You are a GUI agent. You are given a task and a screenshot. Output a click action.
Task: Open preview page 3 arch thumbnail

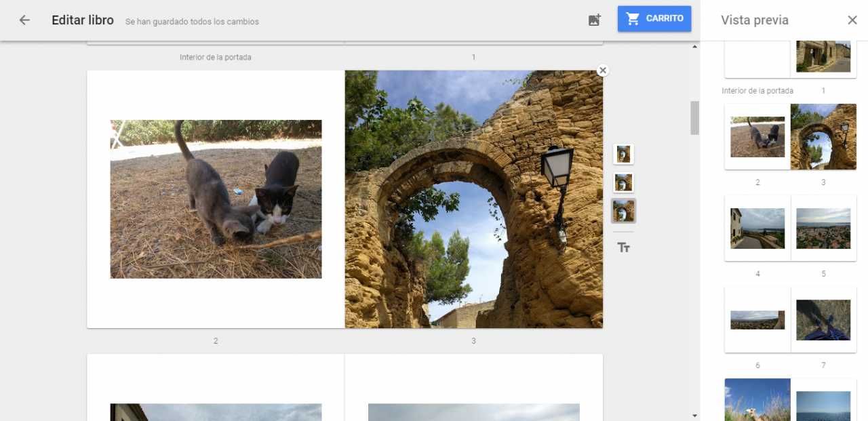pos(823,136)
